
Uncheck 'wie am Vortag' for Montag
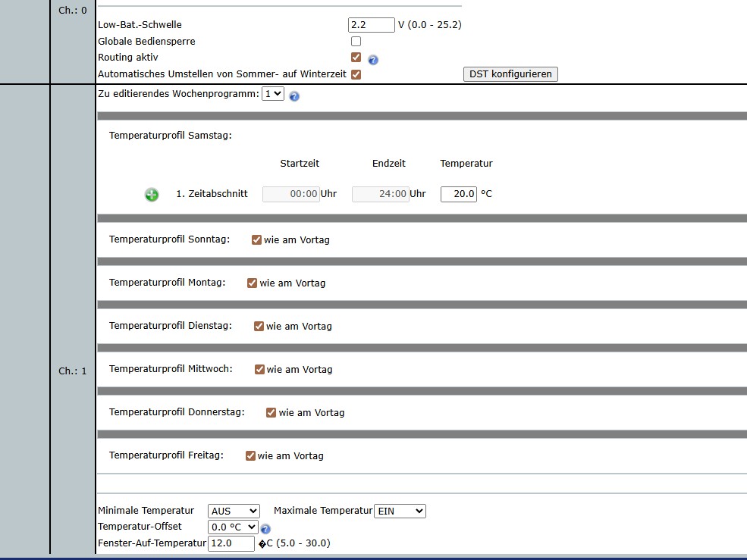pos(252,283)
